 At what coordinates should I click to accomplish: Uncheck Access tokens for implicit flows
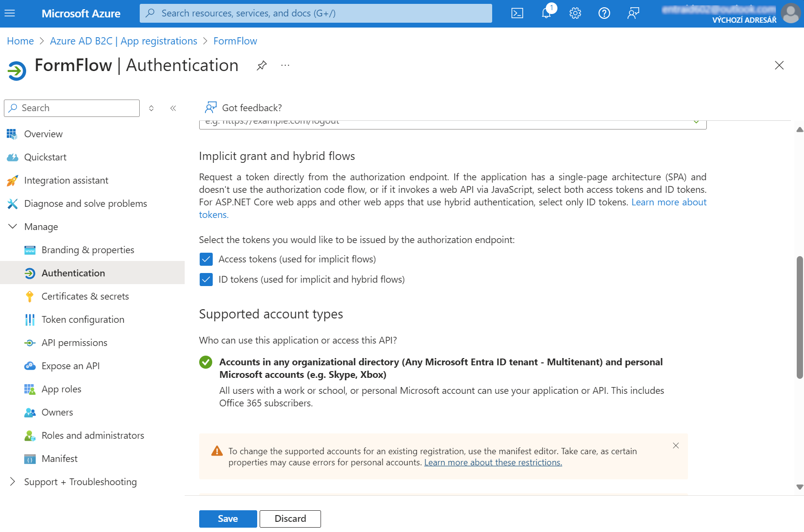pos(206,259)
